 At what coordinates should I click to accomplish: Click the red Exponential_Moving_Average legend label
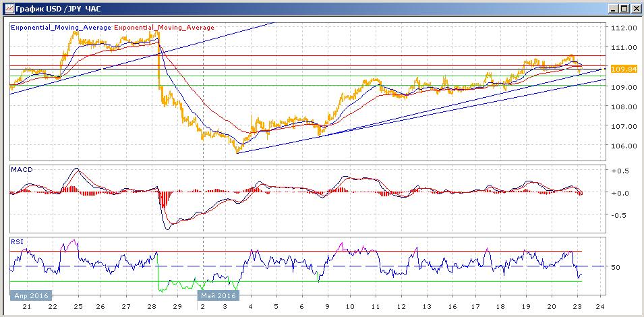(165, 28)
